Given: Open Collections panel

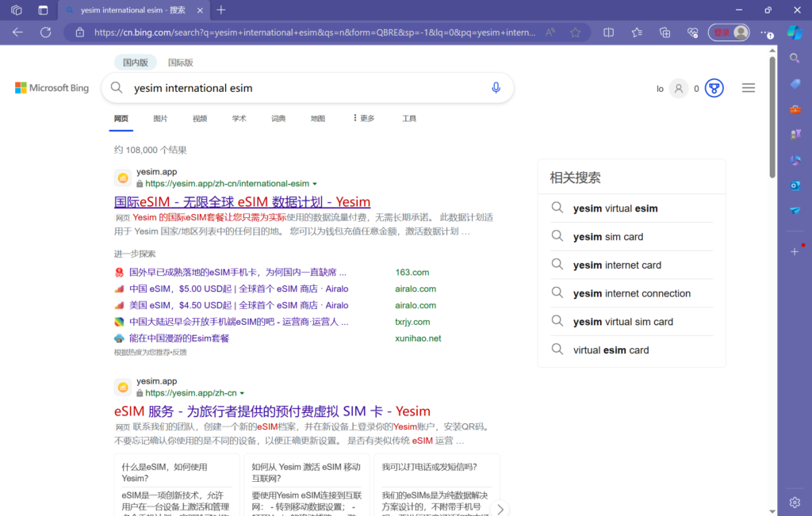Looking at the screenshot, I should click(665, 32).
